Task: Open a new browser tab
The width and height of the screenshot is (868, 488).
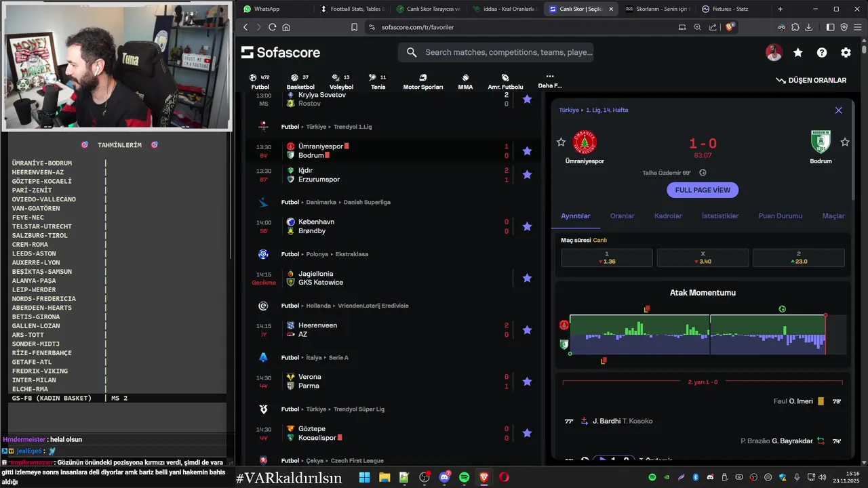Action: 780,9
